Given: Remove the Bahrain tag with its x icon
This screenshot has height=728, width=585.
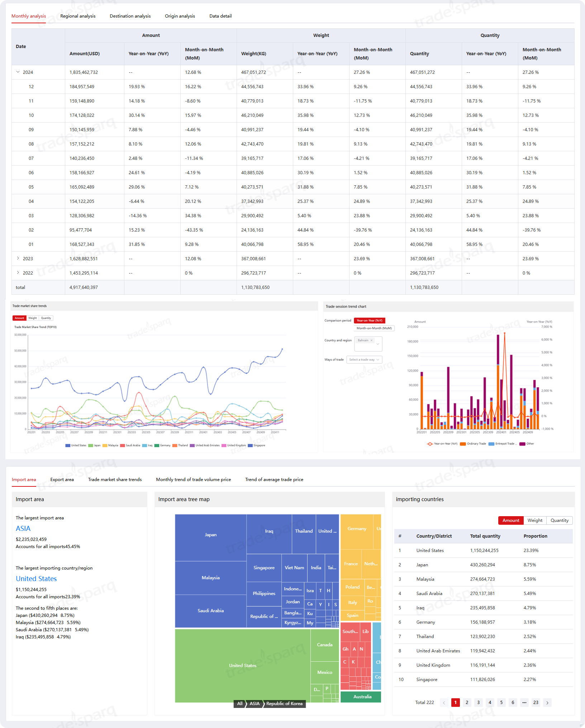Looking at the screenshot, I should pos(372,340).
